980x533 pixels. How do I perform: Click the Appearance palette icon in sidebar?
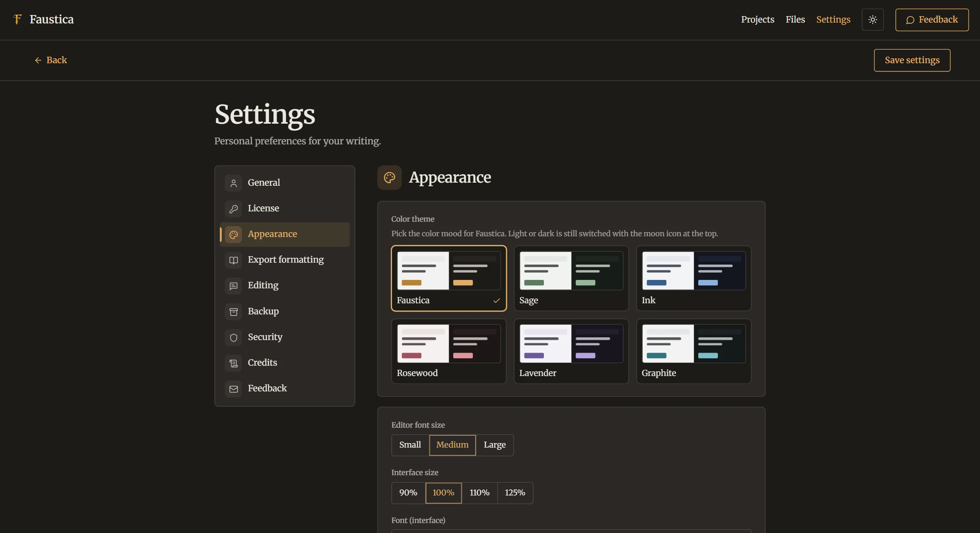(234, 234)
